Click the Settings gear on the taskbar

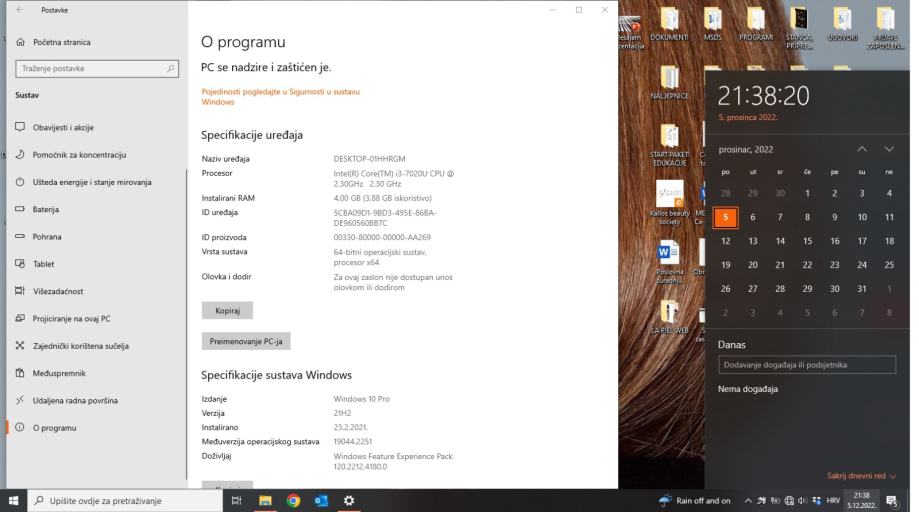point(349,501)
